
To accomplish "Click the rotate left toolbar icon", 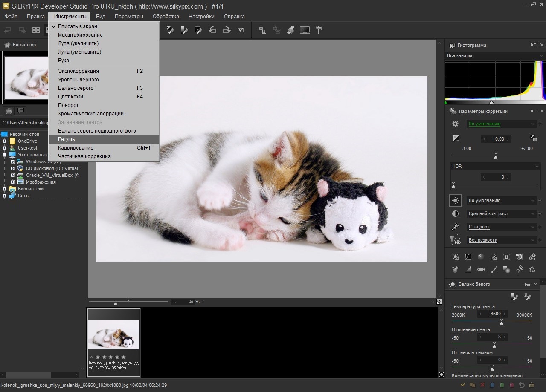I will pos(212,30).
